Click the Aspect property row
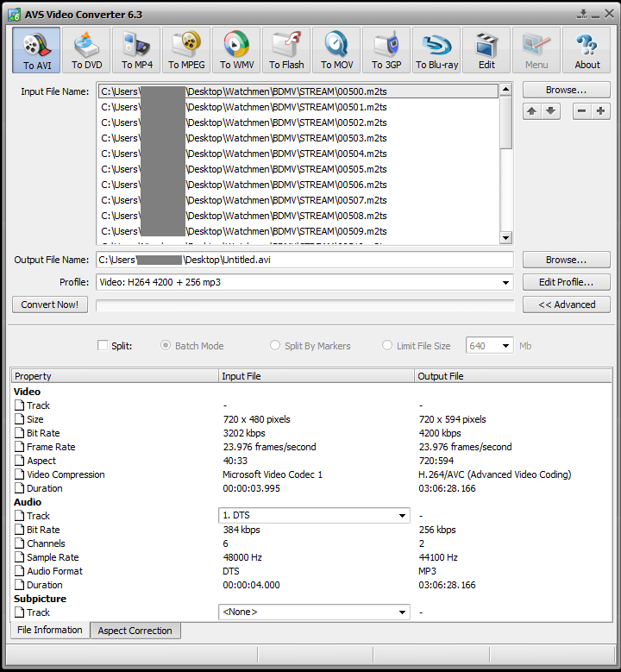The height and width of the screenshot is (672, 621). [x=311, y=461]
